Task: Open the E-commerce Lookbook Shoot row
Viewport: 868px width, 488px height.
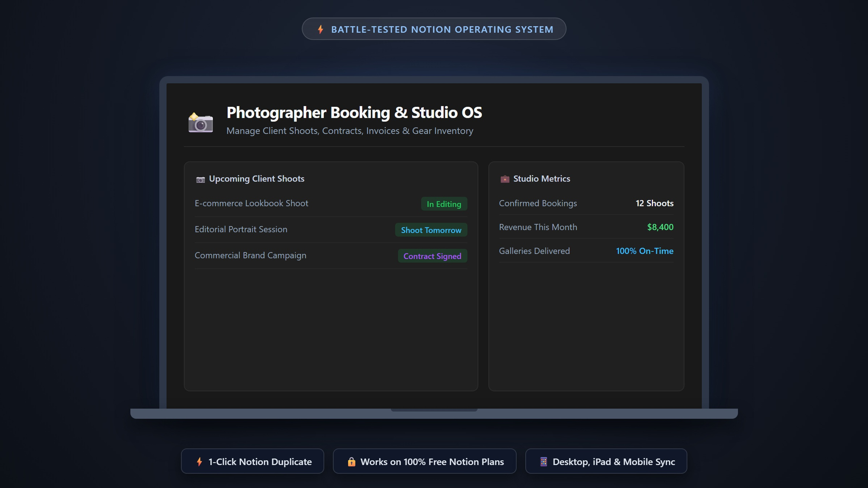Action: 331,204
